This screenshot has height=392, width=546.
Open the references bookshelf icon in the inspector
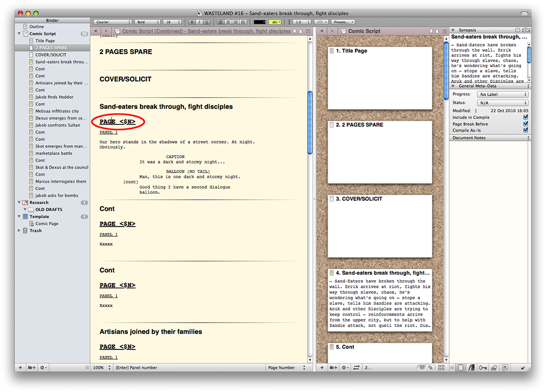pyautogui.click(x=471, y=367)
